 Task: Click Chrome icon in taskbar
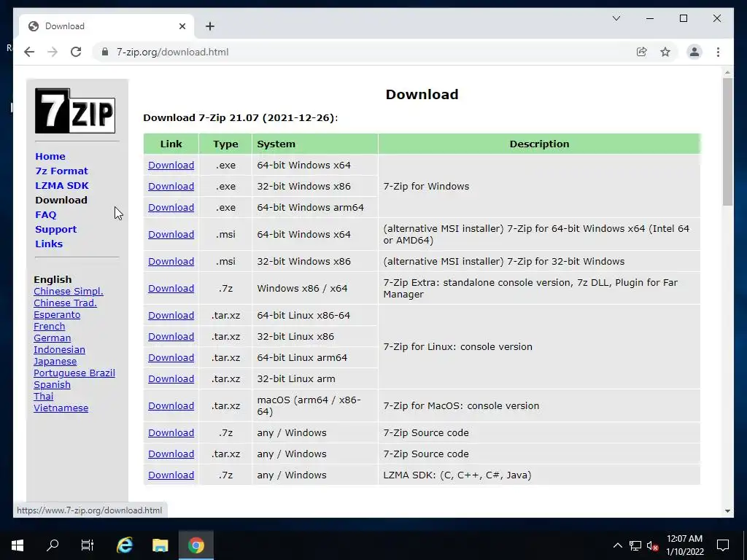(x=196, y=545)
